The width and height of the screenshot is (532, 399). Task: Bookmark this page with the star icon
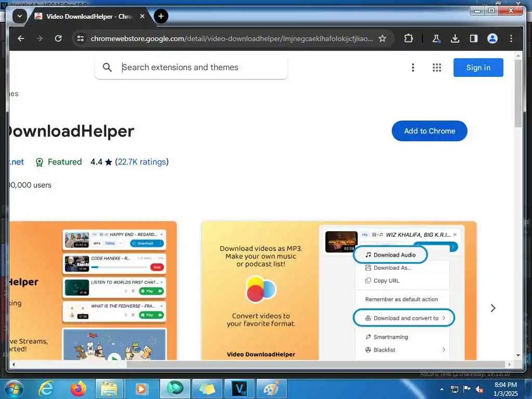pyautogui.click(x=382, y=38)
